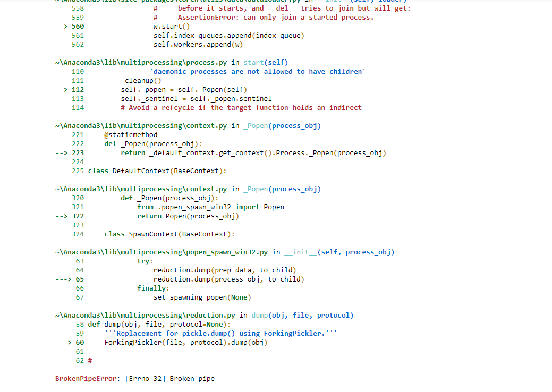Click the self._popen = self._Popen(self) line

tap(184, 90)
